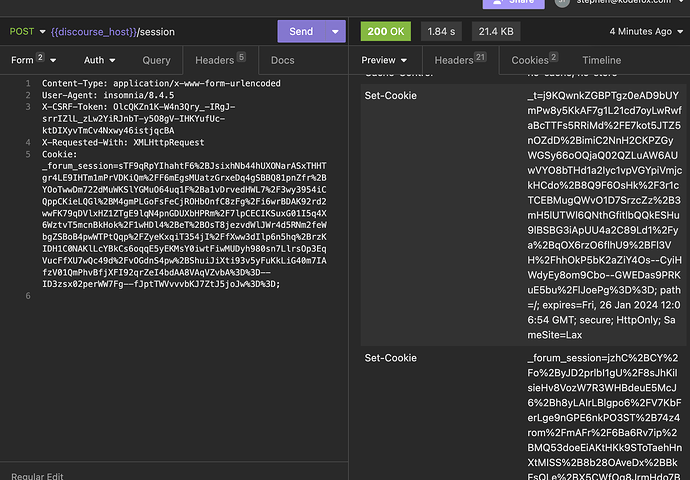Click the 1.84 s response time tag

[x=441, y=31]
